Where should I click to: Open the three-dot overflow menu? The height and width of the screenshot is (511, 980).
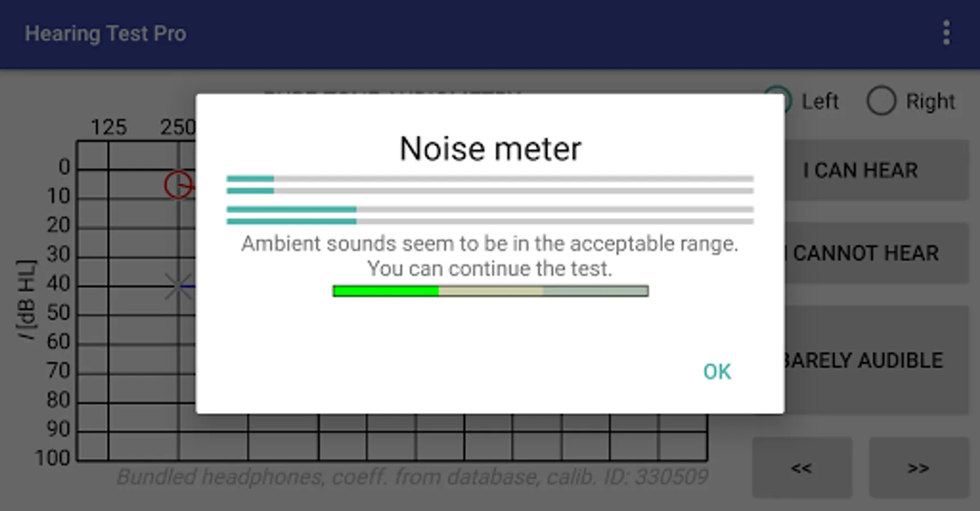pos(946,33)
